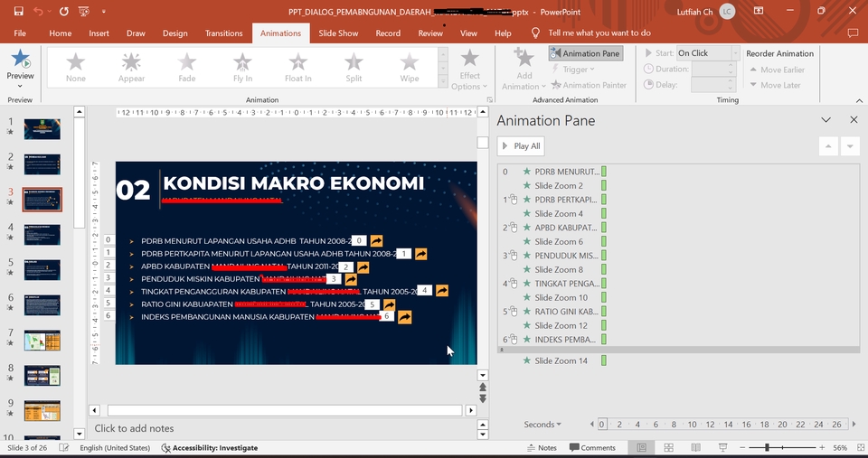Click arrow link icon beside RATIO GINI line
Screen dimensions: 868x458
389,304
